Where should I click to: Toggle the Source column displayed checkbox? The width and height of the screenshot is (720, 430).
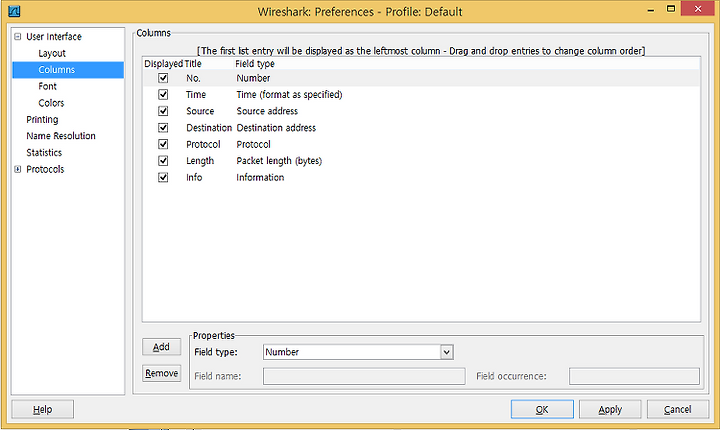coord(163,111)
